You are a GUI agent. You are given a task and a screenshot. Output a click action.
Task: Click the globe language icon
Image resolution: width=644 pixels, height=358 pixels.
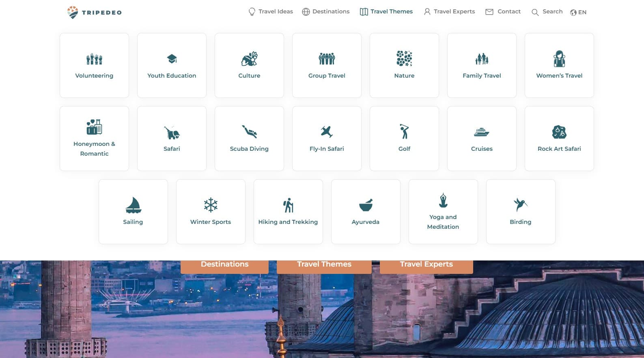(573, 13)
